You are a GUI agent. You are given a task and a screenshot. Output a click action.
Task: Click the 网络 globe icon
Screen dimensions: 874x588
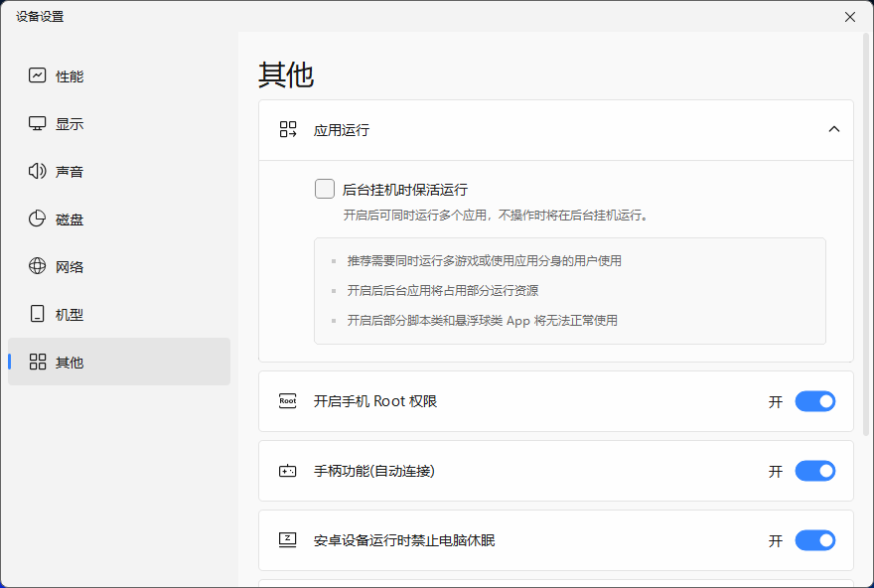click(x=38, y=266)
